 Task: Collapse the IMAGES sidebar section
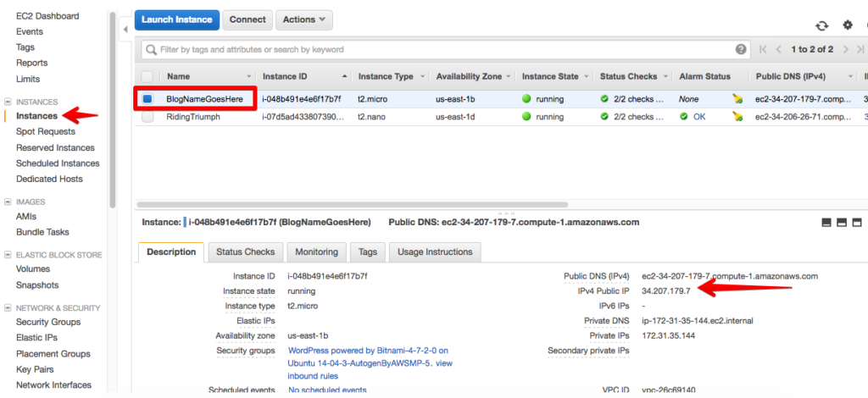8,202
